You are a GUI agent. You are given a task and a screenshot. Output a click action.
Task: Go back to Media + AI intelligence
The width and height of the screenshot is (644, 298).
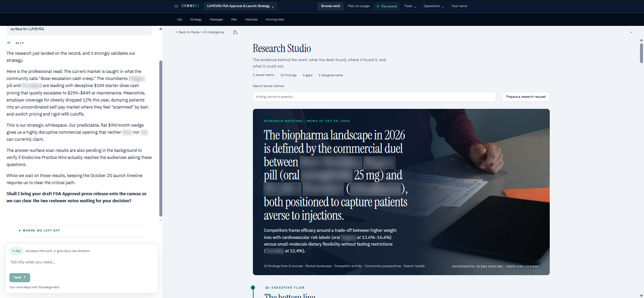200,32
